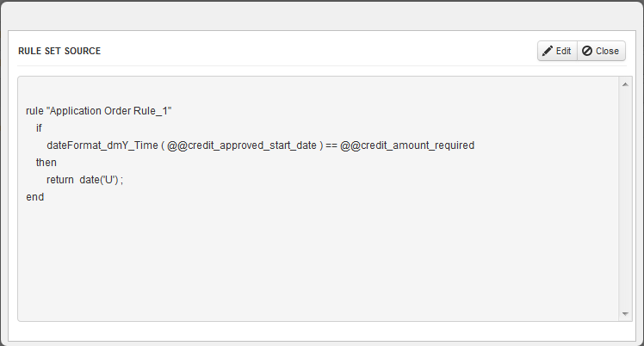Viewport: 644px width, 346px height.
Task: Click the pencil icon on Edit button
Action: pyautogui.click(x=548, y=51)
